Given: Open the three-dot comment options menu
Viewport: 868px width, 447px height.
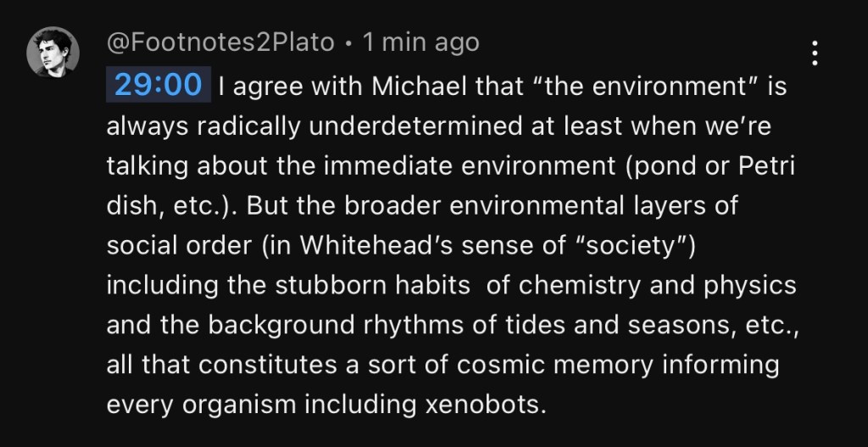Looking at the screenshot, I should pyautogui.click(x=814, y=53).
